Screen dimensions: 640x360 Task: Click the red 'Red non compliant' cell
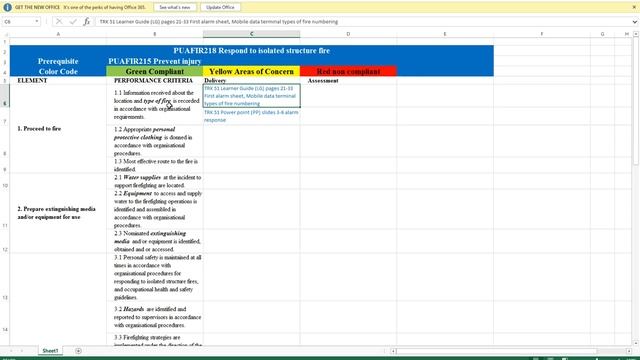tap(348, 71)
